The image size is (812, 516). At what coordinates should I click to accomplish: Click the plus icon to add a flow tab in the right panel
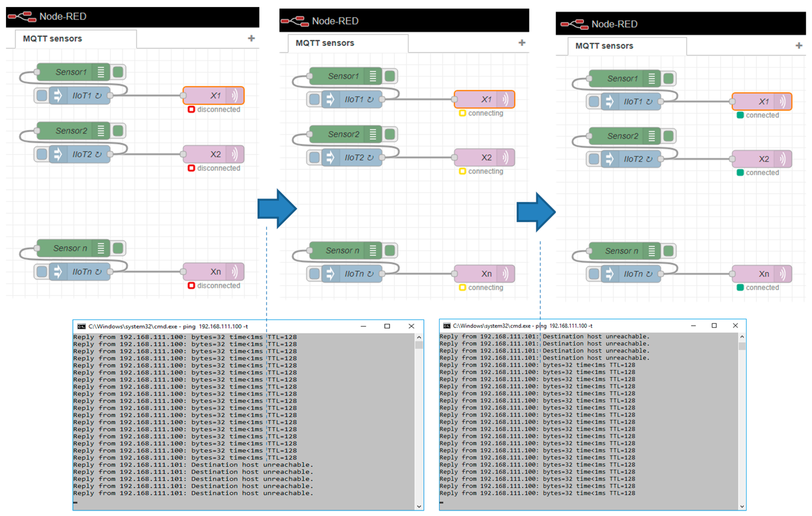tap(798, 46)
